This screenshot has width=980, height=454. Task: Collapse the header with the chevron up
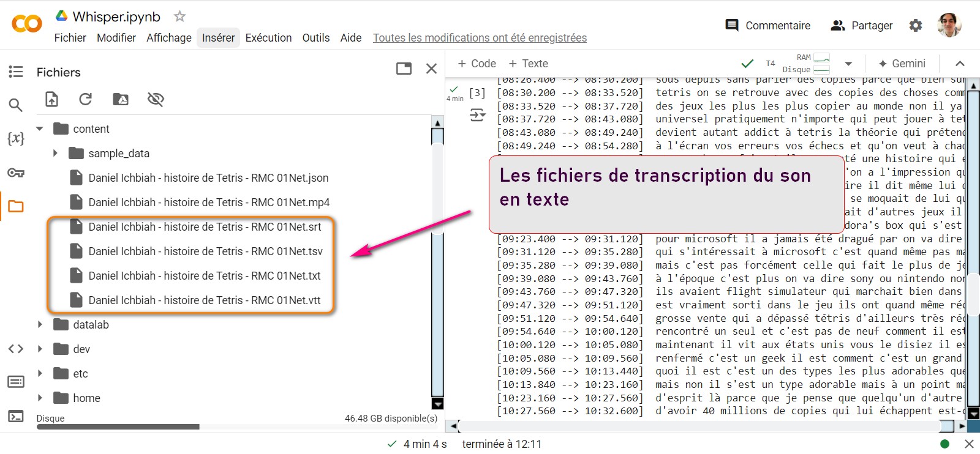(960, 64)
